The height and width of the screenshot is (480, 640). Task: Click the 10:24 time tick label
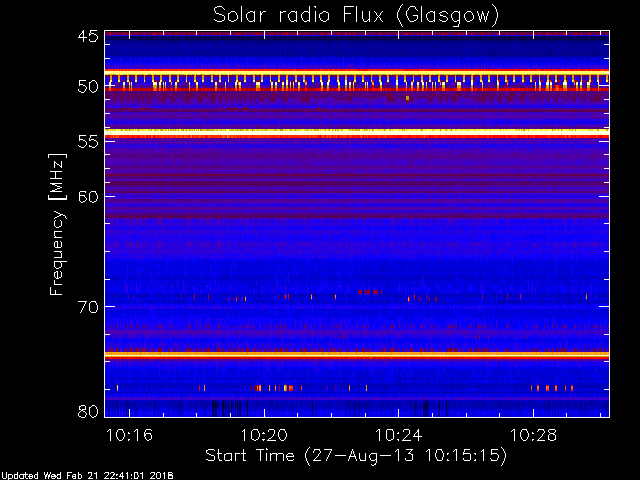click(398, 435)
